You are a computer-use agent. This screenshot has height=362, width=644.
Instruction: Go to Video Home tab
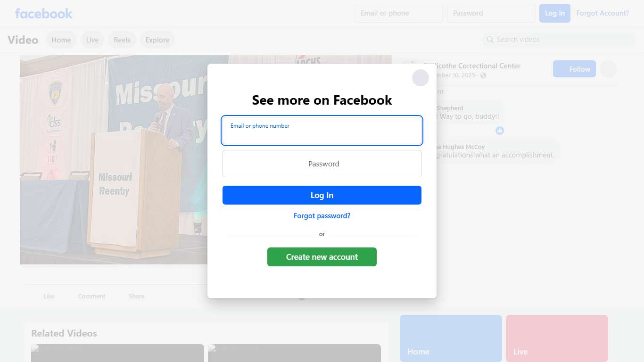[x=61, y=40]
